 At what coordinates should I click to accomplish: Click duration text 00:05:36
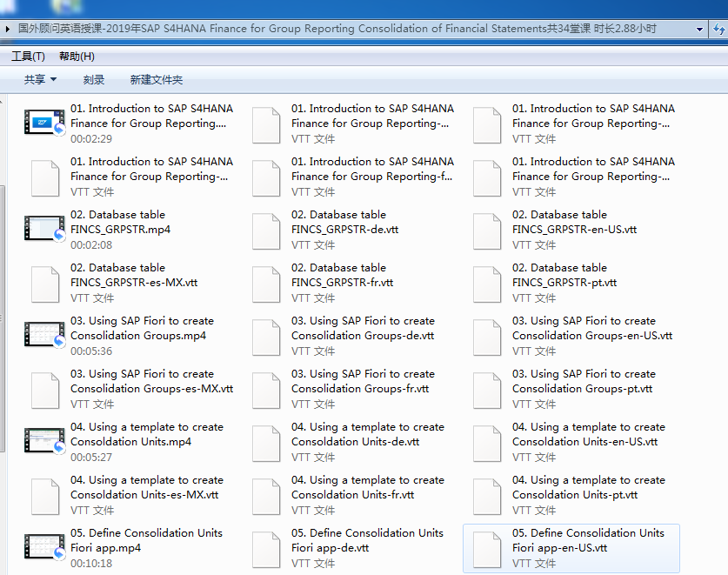[x=91, y=351]
